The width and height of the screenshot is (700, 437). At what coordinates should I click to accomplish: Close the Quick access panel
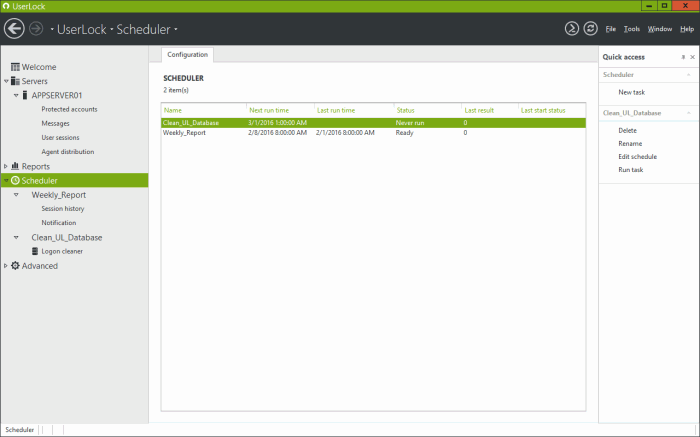(x=692, y=57)
